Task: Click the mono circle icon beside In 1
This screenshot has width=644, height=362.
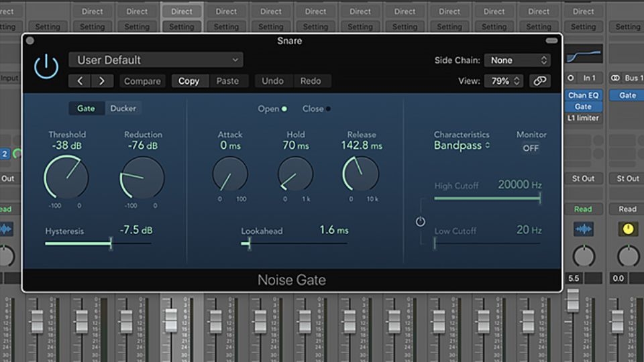Action: click(571, 78)
